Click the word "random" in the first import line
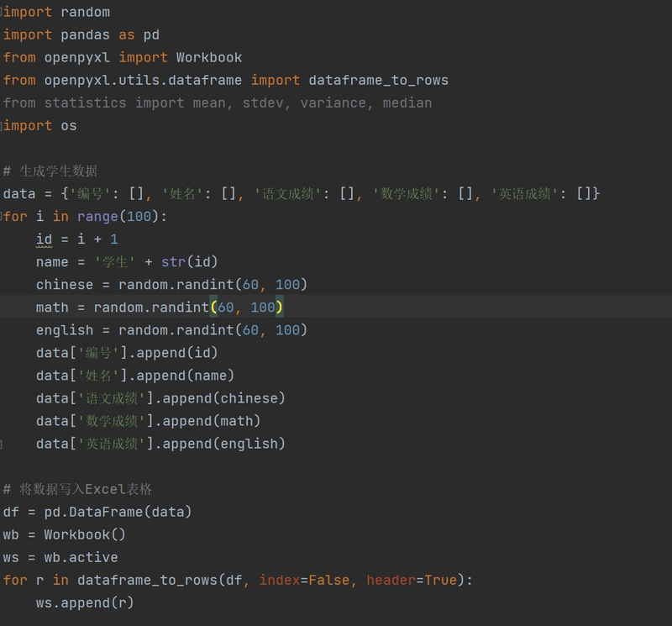Viewport: 672px width, 626px height. (x=86, y=12)
